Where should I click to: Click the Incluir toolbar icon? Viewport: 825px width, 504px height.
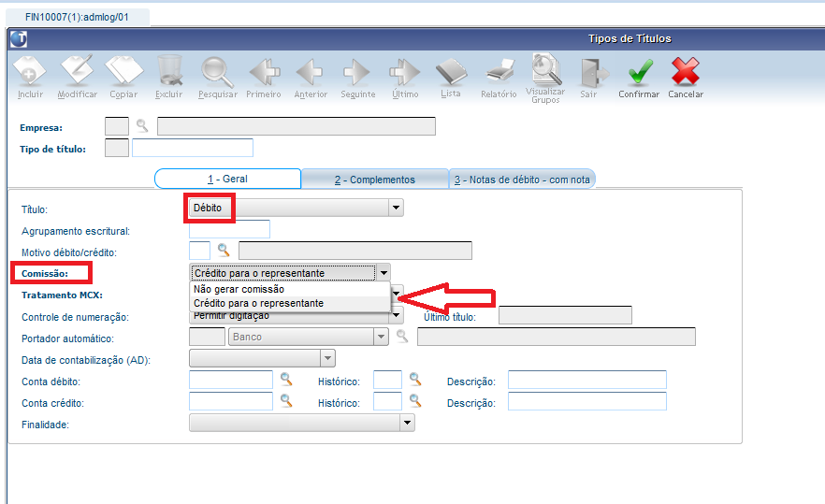pyautogui.click(x=30, y=72)
